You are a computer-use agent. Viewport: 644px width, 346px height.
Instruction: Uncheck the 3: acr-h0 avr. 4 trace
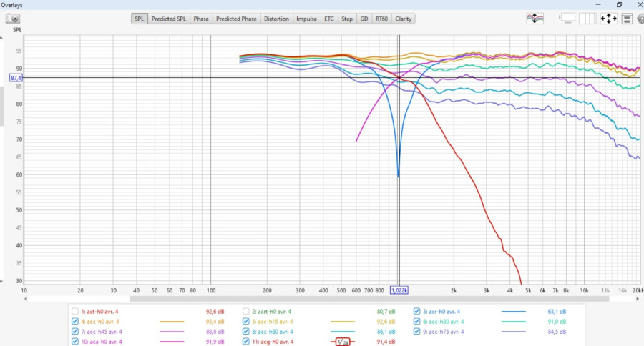click(x=417, y=312)
